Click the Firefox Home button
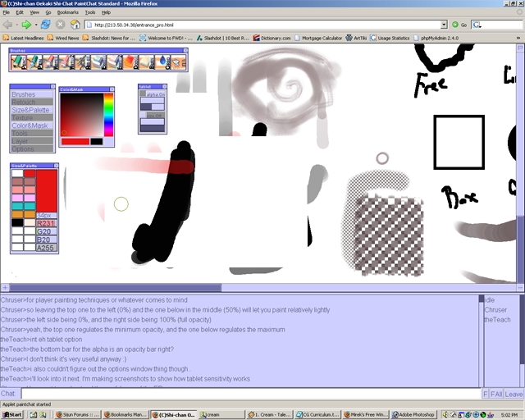 click(75, 25)
